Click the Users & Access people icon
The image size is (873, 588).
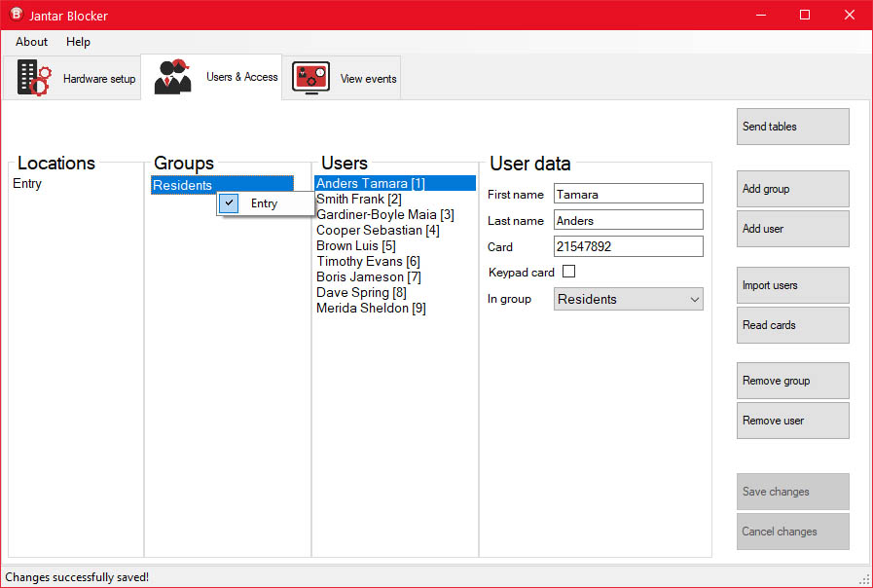172,76
